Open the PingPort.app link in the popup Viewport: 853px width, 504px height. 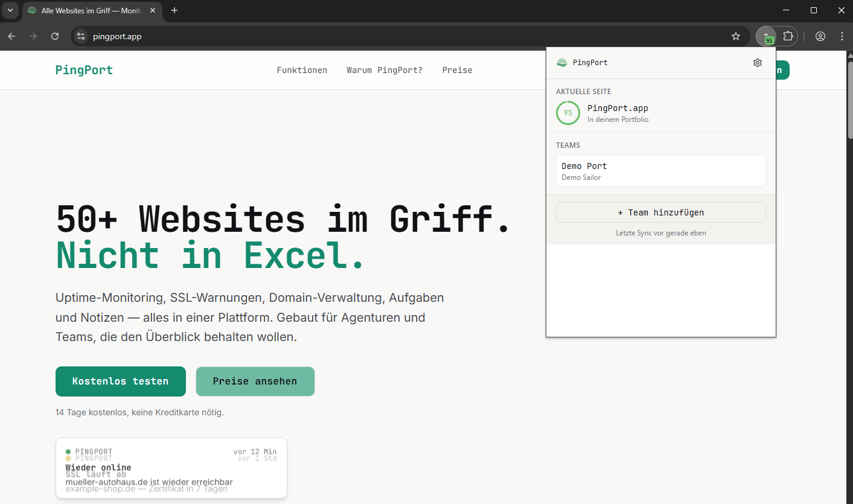click(618, 108)
